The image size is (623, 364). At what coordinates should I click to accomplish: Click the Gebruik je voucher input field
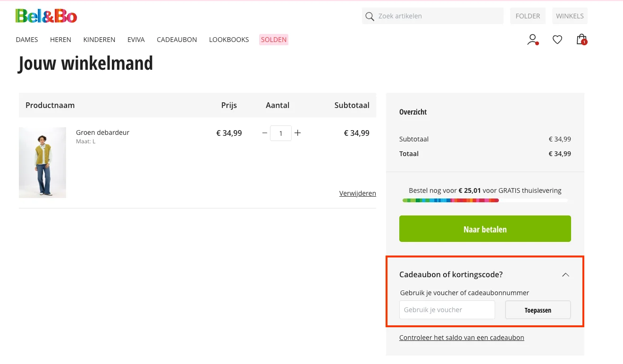coord(447,310)
